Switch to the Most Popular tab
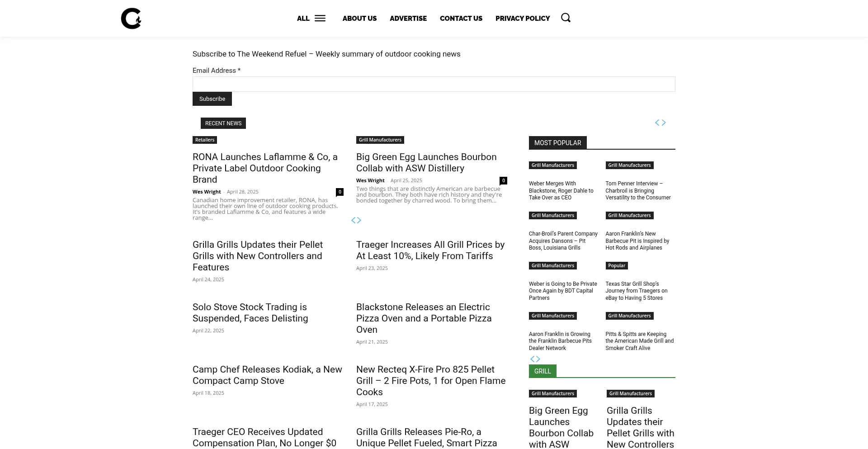Viewport: 868px width, 449px height. (557, 143)
